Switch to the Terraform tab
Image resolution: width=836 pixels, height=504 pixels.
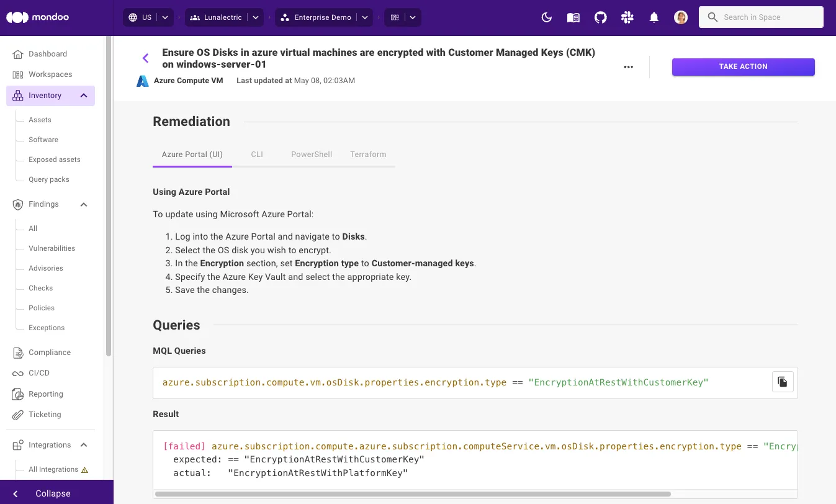(x=368, y=155)
